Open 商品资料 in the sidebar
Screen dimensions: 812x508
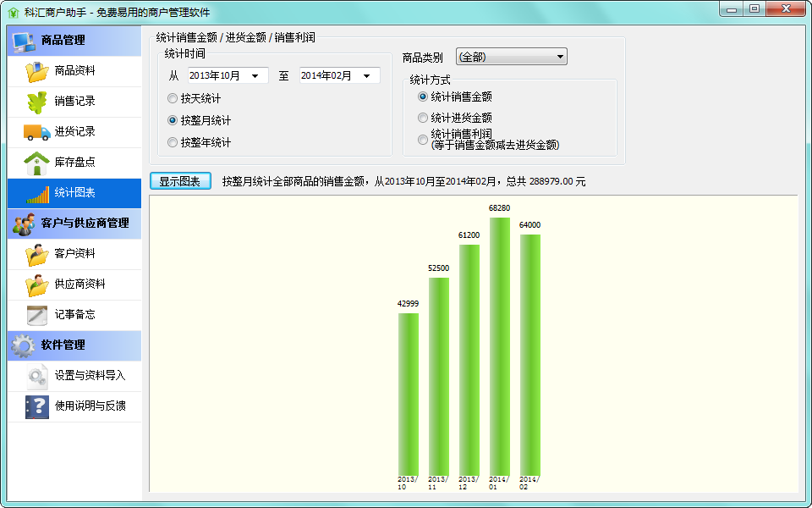click(x=74, y=71)
